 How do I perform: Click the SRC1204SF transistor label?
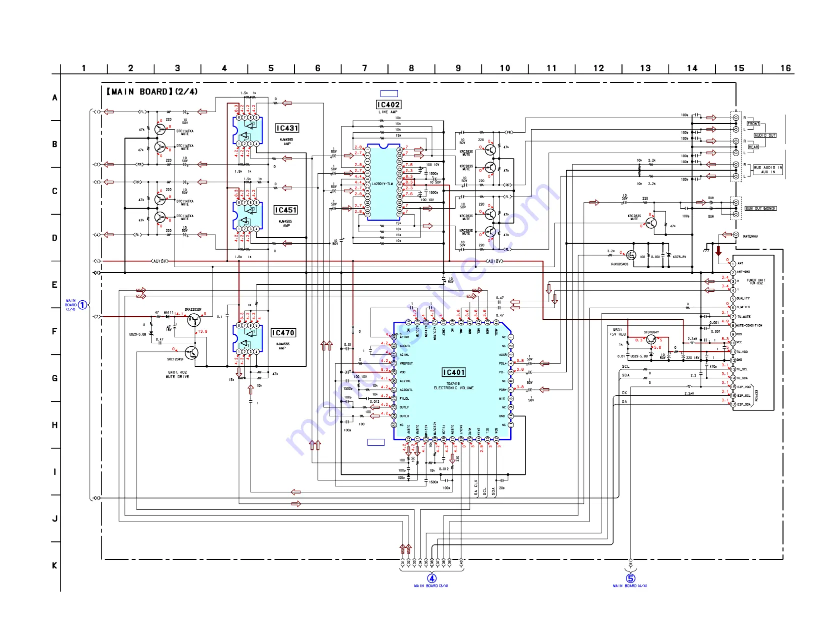(x=175, y=359)
